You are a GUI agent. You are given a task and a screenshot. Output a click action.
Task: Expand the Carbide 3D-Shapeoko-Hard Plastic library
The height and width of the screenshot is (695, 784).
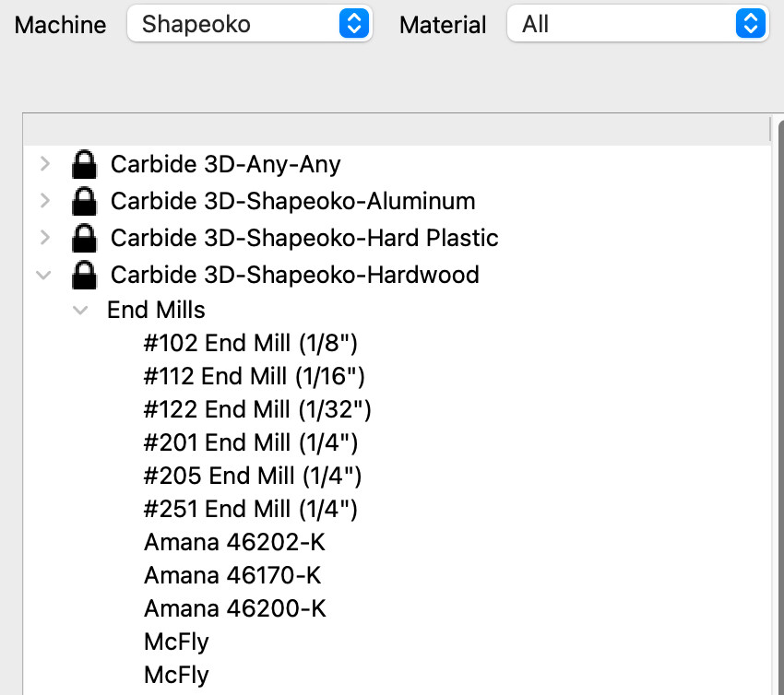[x=44, y=238]
